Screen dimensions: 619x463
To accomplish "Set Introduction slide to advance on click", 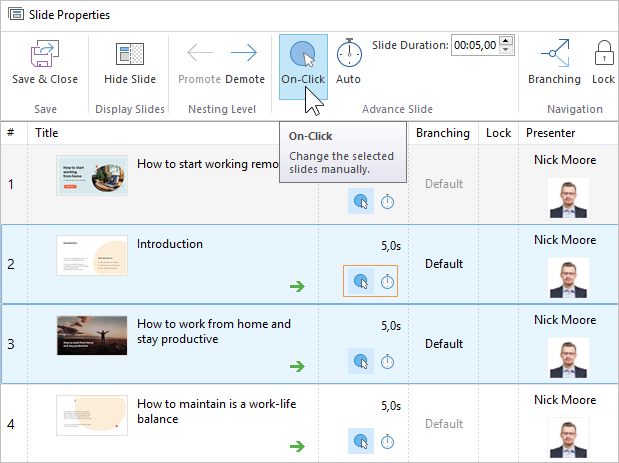I will [361, 281].
